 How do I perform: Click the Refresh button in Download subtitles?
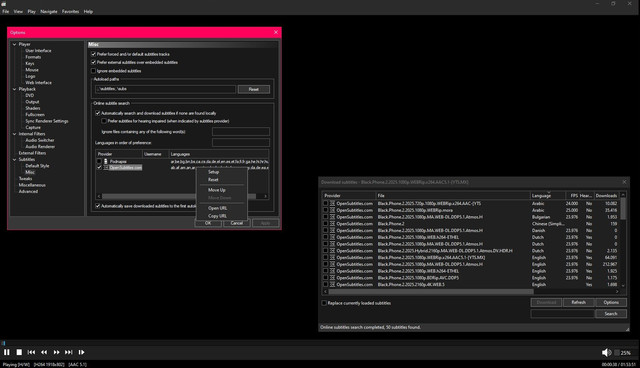point(578,302)
